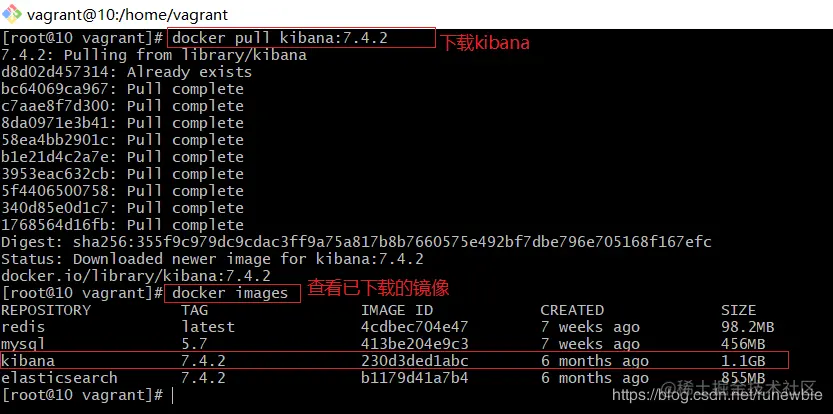
Task: Click image ID 230d3ded1abc
Action: click(414, 361)
